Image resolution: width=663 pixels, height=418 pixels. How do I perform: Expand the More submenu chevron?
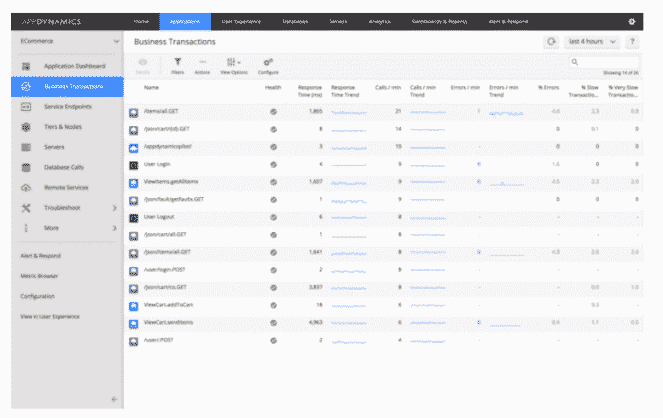[115, 228]
